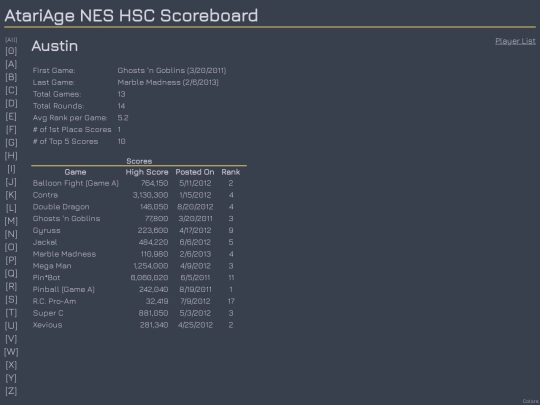Filter players by letter [M]
This screenshot has width=540, height=405.
[11, 221]
